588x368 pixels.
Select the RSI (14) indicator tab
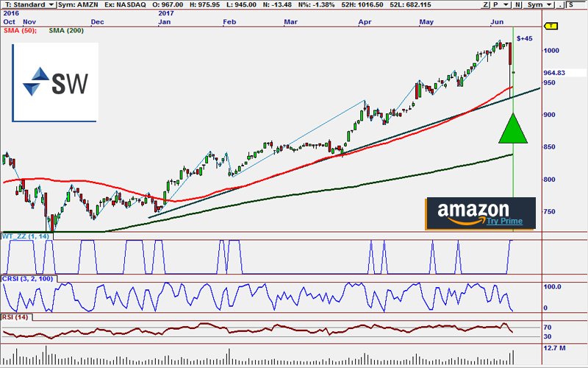coord(15,317)
